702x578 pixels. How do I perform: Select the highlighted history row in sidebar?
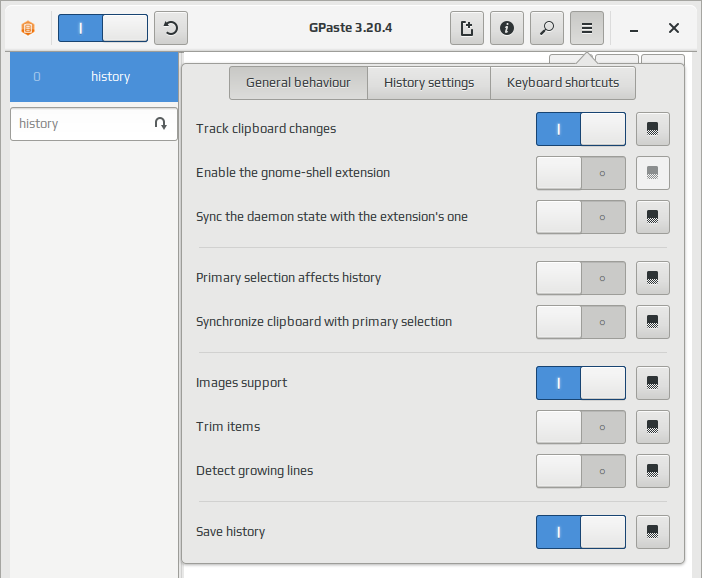click(x=94, y=77)
